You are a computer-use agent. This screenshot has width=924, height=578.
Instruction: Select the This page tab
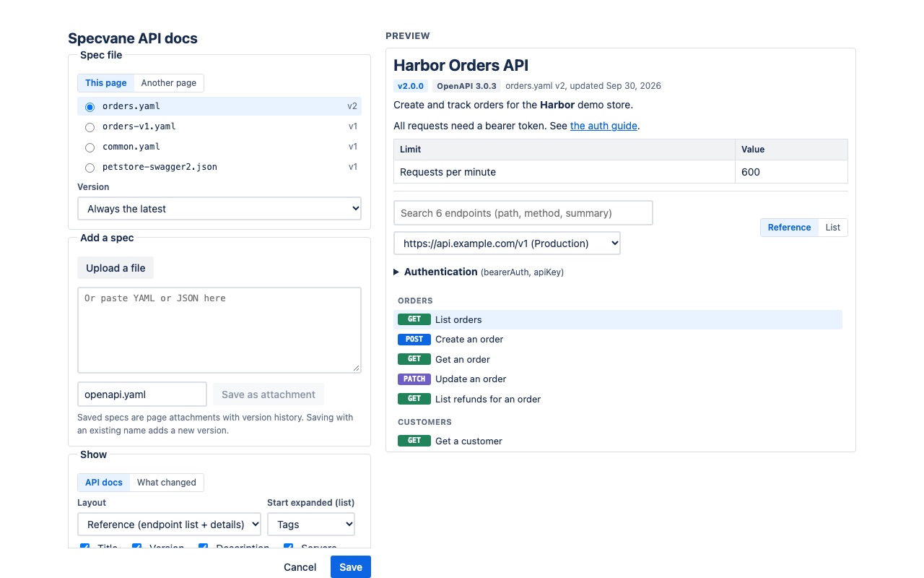106,83
